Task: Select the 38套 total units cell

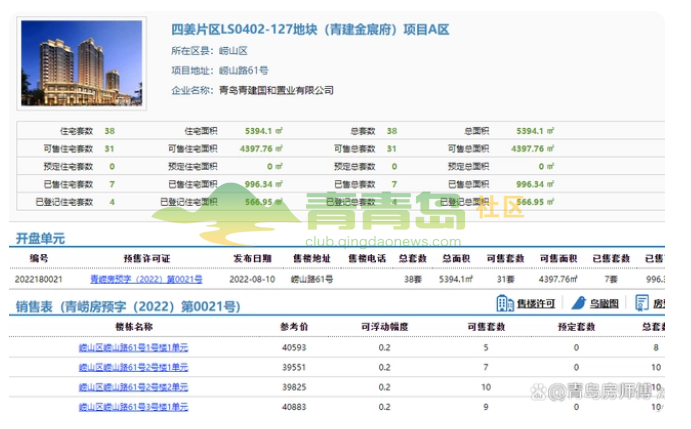Action: 413,279
